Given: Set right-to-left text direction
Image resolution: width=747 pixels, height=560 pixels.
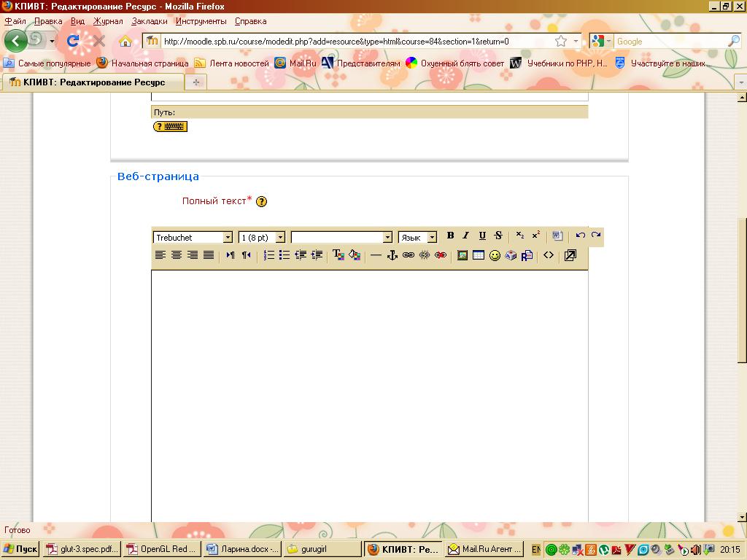Looking at the screenshot, I should [247, 255].
